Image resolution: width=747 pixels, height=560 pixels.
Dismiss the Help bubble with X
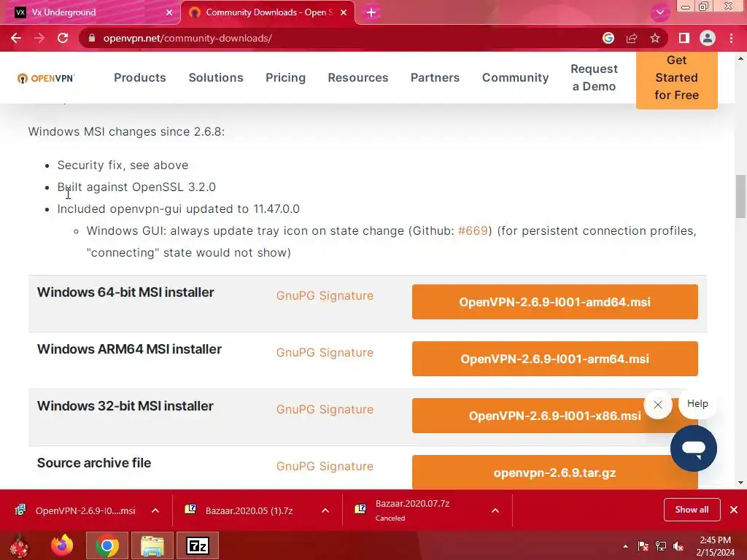tap(658, 405)
